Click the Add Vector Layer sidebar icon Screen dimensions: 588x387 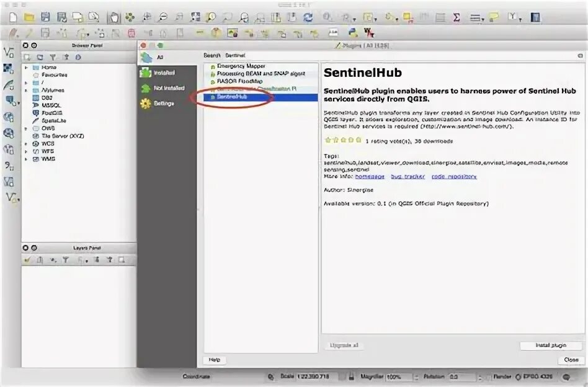tap(9, 53)
